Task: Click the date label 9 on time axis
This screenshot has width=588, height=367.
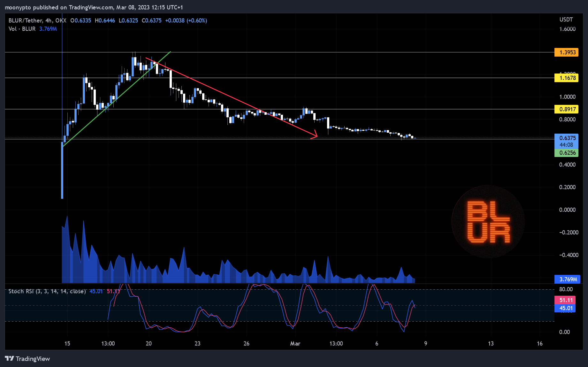Action: click(x=426, y=344)
